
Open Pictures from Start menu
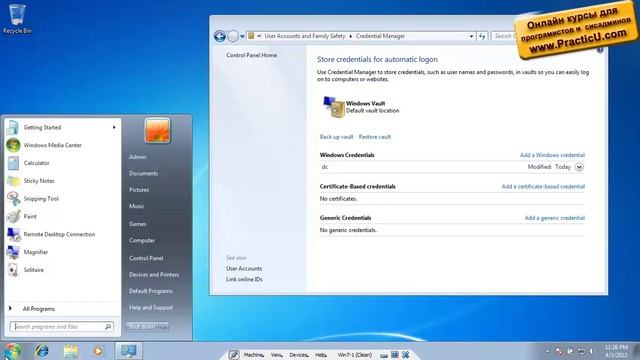point(139,190)
